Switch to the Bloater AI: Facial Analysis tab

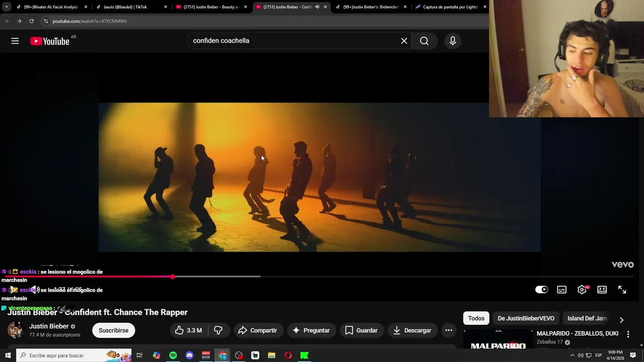[x=50, y=7]
